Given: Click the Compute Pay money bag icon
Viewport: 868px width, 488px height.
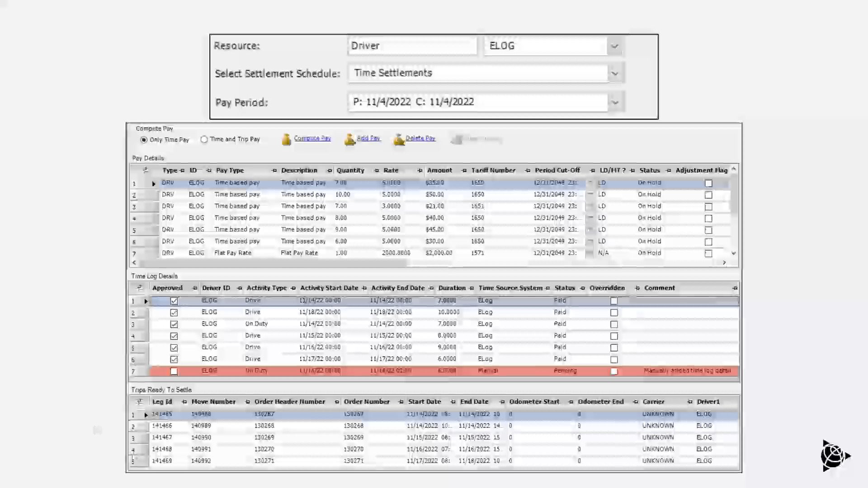Looking at the screenshot, I should point(286,140).
